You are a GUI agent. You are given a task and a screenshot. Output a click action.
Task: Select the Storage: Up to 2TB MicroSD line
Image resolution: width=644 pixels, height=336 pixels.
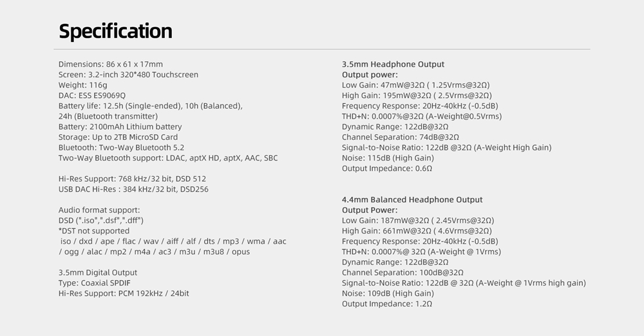[x=118, y=137]
